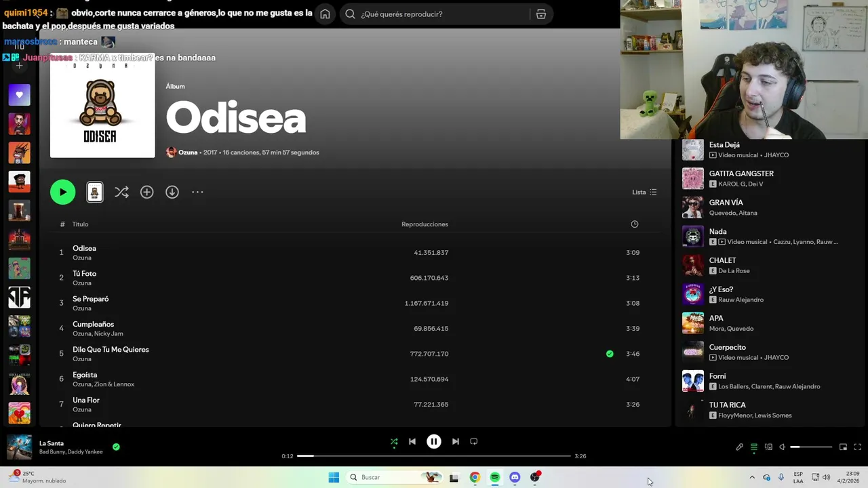Image resolution: width=868 pixels, height=488 pixels.
Task: Toggle shuffle for the Odisea album
Action: pyautogui.click(x=121, y=192)
